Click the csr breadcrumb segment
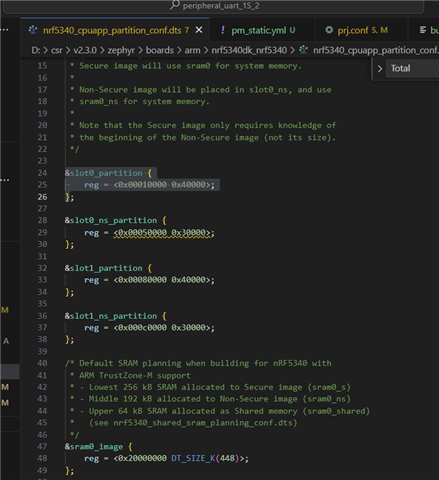Viewport: 439px width, 480px height. pos(56,50)
